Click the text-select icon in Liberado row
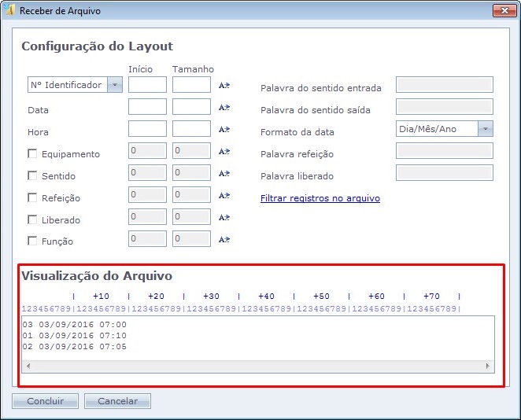Image resolution: width=521 pixels, height=420 pixels. tap(224, 218)
